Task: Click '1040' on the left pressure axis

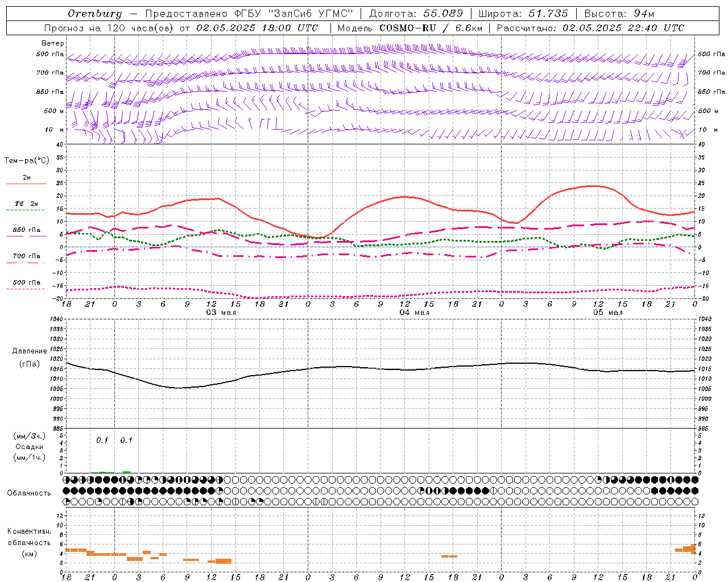Action: pos(56,319)
